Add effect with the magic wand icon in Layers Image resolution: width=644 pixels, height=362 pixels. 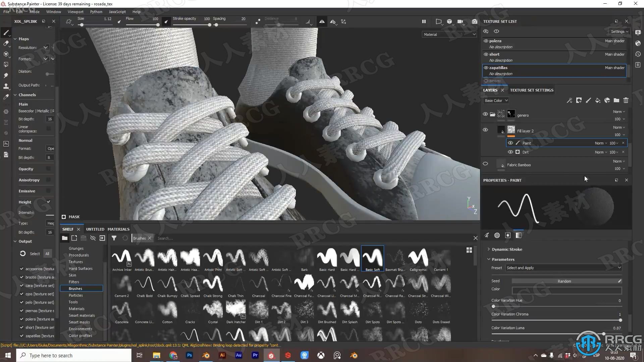coord(569,100)
